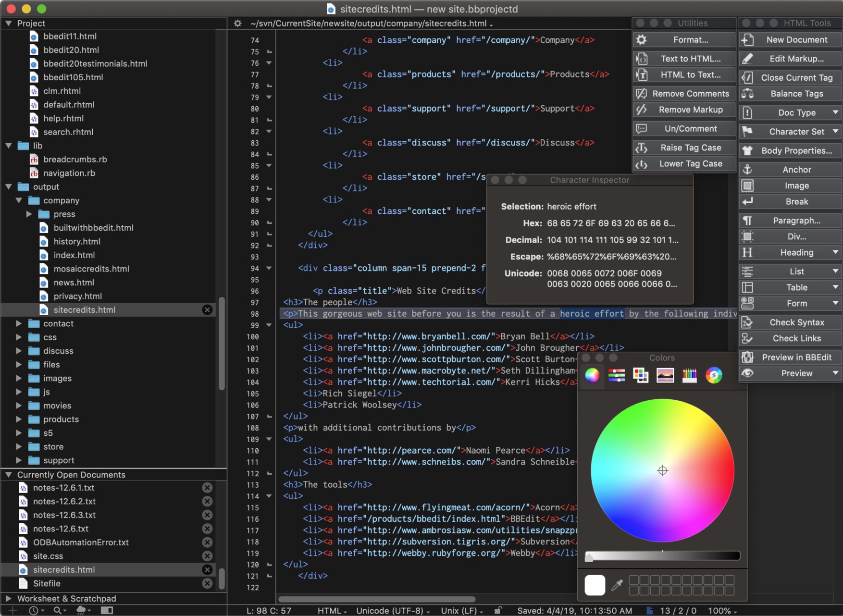Open history.html in the project list
The height and width of the screenshot is (616, 843).
tap(77, 241)
